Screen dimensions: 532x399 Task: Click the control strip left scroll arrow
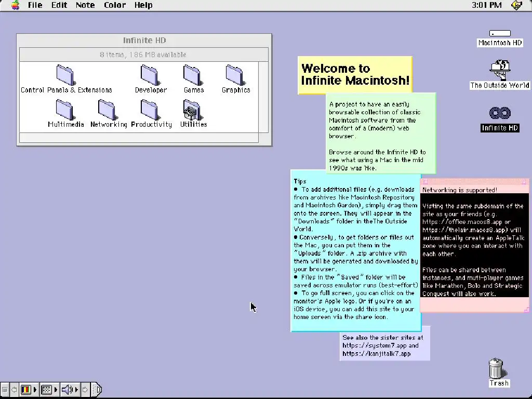[14, 390]
